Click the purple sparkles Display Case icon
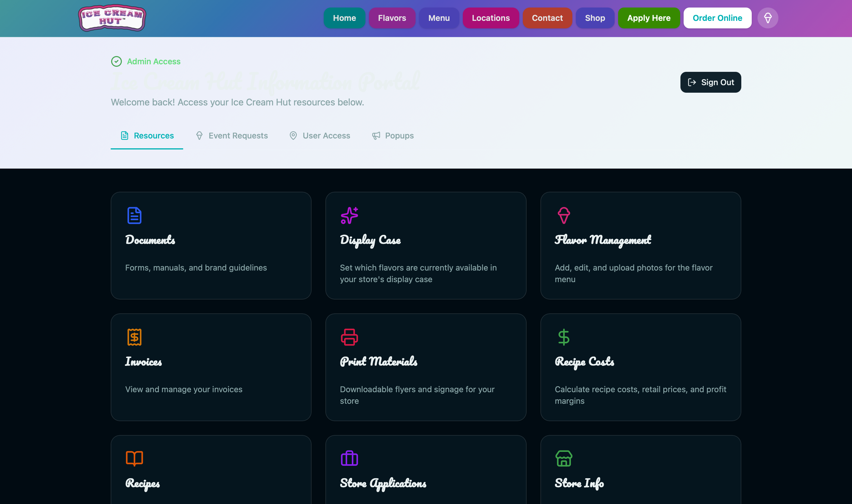The image size is (852, 504). (x=349, y=215)
